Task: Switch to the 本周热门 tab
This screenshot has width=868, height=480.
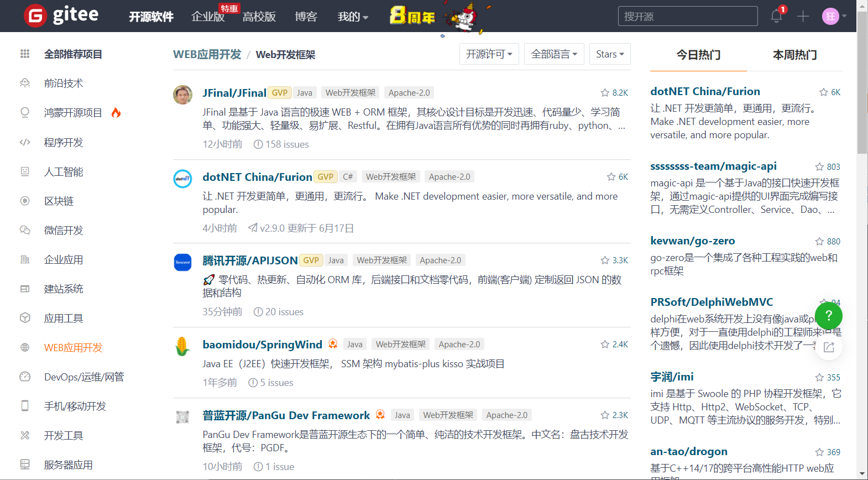Action: tap(794, 55)
